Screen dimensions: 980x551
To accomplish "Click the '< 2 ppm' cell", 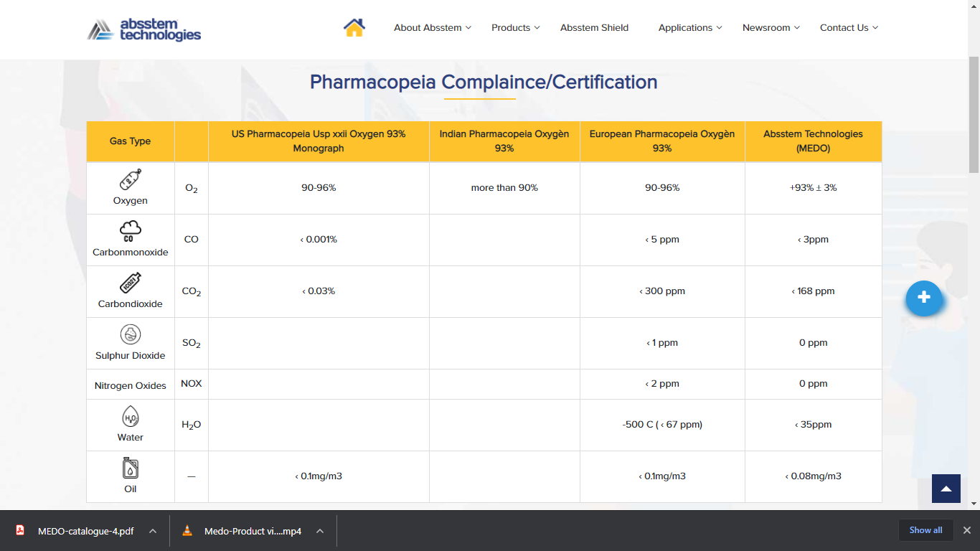I will pyautogui.click(x=662, y=384).
